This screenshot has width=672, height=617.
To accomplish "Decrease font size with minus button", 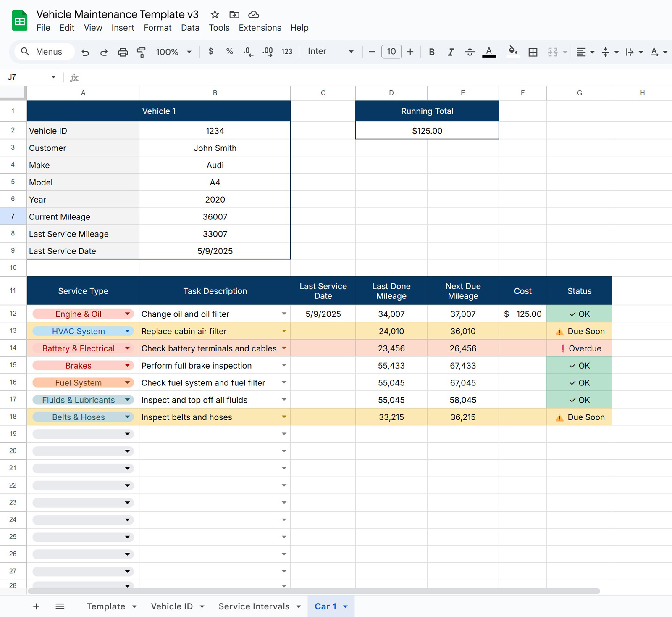I will point(372,52).
